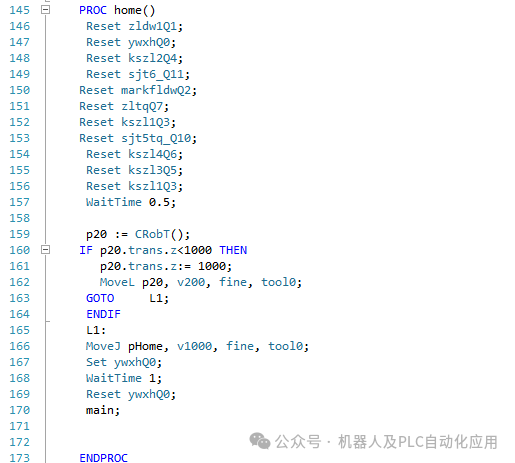
Task: Click the watermark text 机器人及PLC自动化应用
Action: [418, 442]
